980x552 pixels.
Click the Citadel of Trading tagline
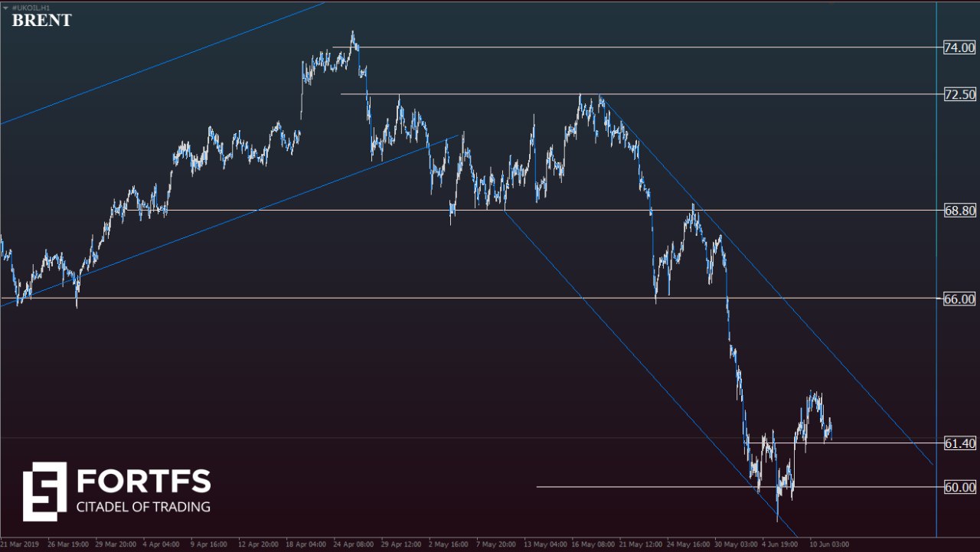point(142,507)
